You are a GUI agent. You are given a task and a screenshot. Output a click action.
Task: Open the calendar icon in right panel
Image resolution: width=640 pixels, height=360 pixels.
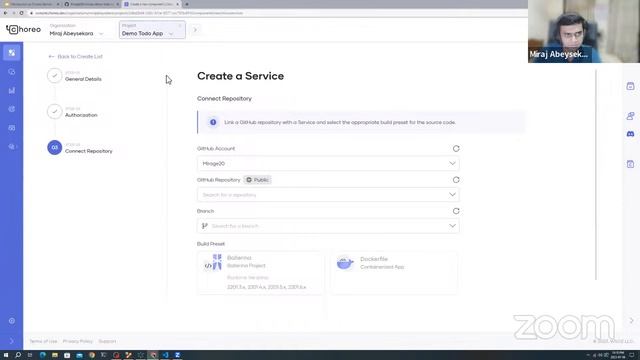click(630, 86)
